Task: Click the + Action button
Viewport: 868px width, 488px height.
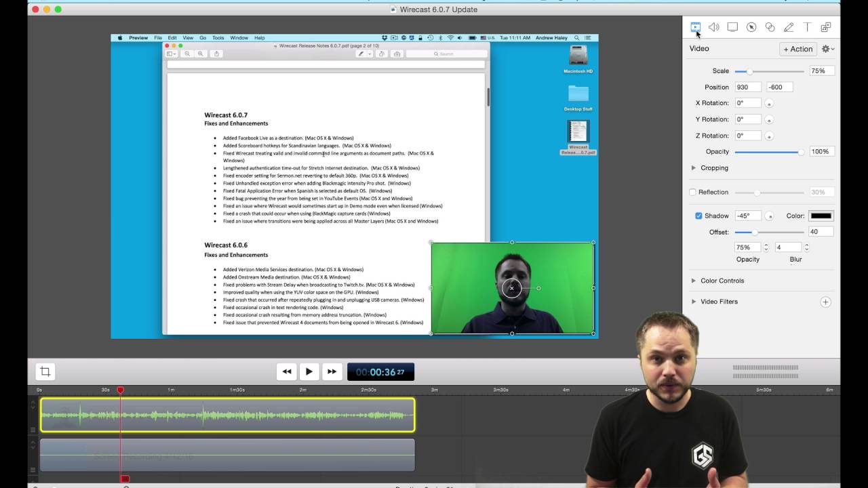Action: click(x=798, y=49)
